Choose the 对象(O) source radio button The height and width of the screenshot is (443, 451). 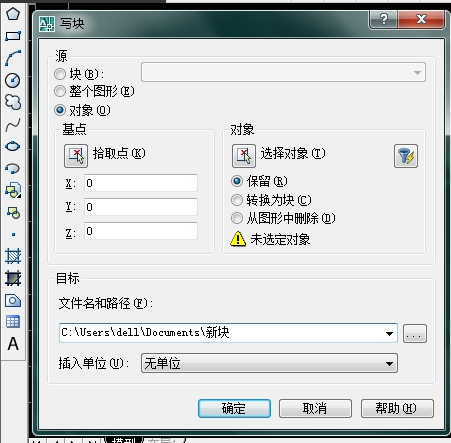[x=60, y=110]
